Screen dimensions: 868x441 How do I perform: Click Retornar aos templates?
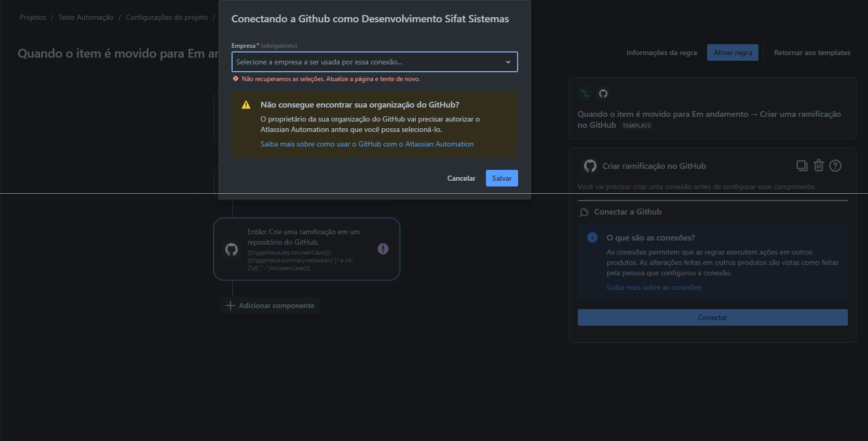(812, 52)
